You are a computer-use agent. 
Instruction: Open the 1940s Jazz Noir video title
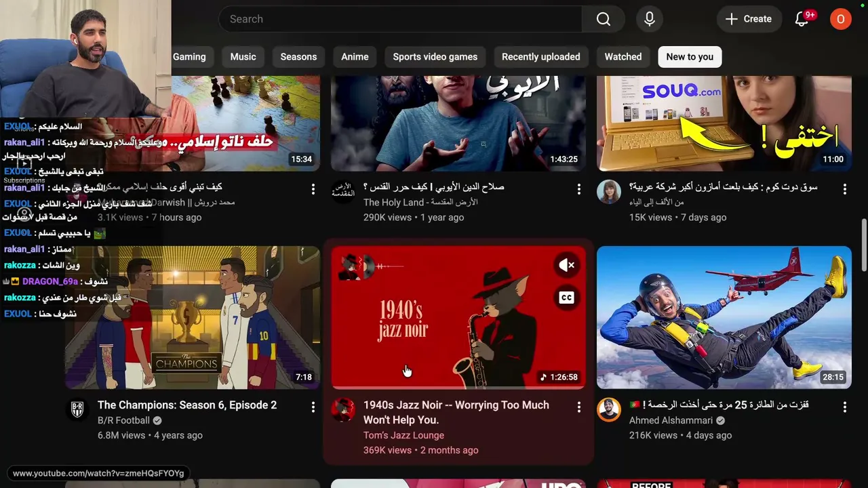click(456, 412)
